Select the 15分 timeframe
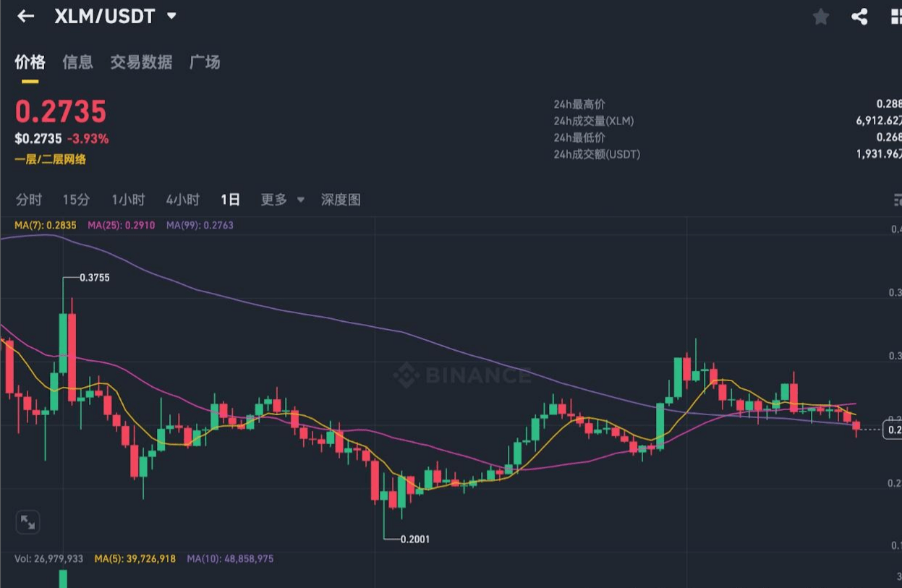 (76, 200)
